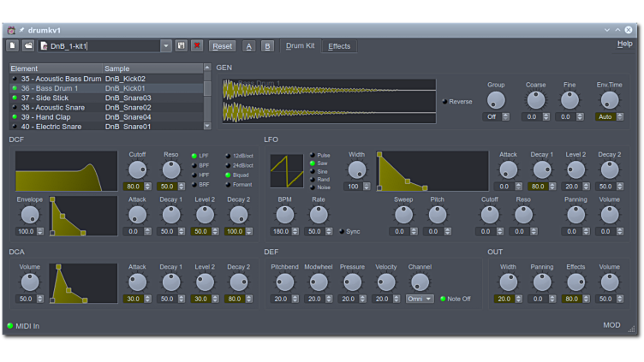The height and width of the screenshot is (362, 644).
Task: Click the DCF filter curve display
Action: tap(66, 171)
